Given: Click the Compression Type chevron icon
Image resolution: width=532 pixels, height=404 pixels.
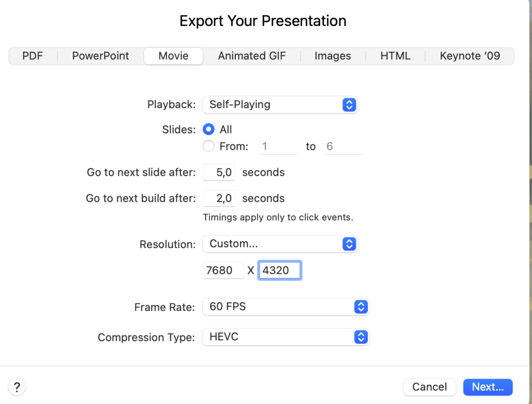Looking at the screenshot, I should coord(360,337).
